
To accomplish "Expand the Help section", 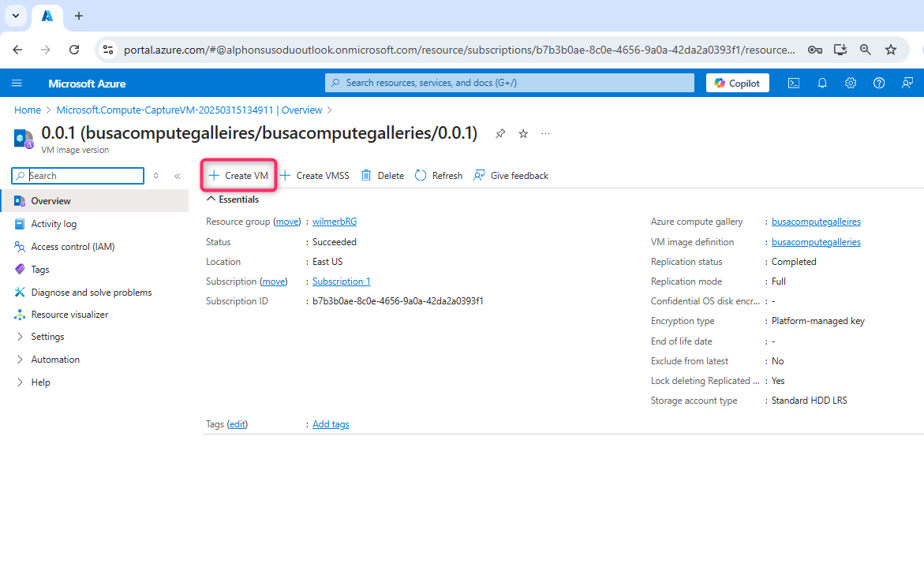I will click(x=40, y=382).
